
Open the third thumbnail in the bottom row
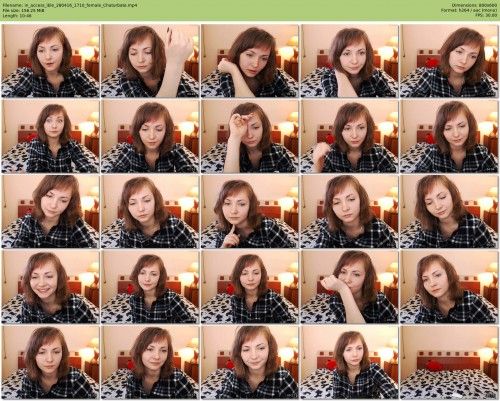tap(250, 363)
